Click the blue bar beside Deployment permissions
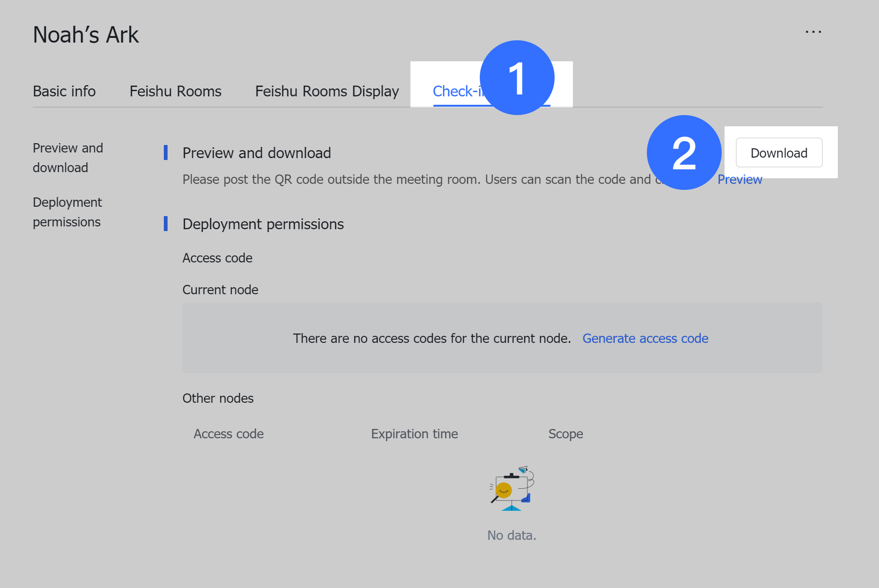Screen dimensions: 879x588 (x=166, y=224)
